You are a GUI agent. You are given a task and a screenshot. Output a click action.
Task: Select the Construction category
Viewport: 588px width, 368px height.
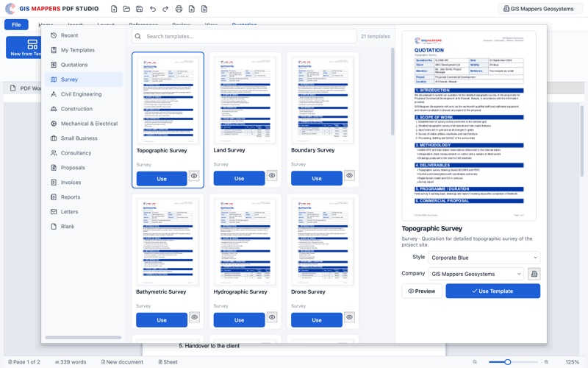coord(83,108)
